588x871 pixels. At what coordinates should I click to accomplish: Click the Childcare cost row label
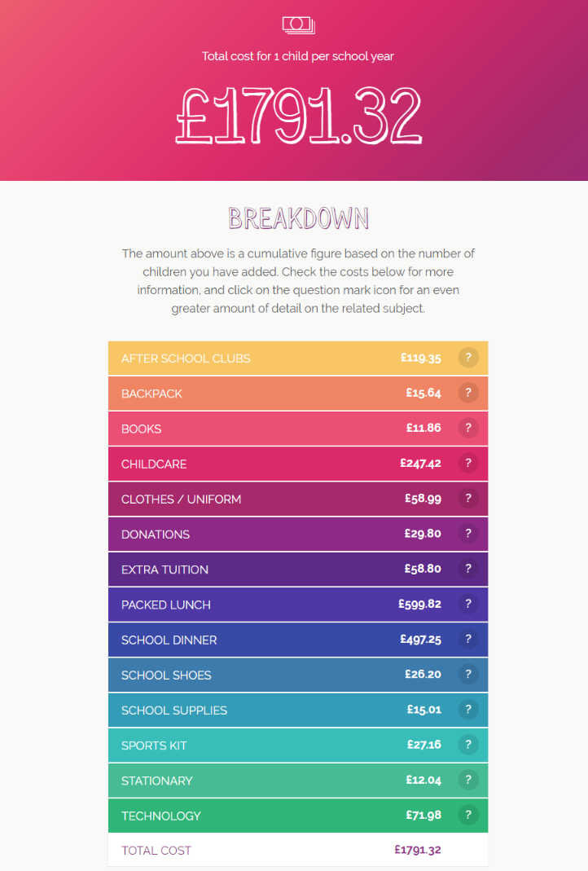(154, 464)
